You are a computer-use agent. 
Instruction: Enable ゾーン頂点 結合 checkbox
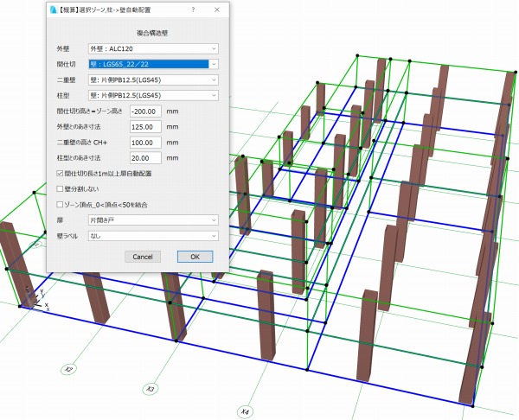tap(59, 205)
